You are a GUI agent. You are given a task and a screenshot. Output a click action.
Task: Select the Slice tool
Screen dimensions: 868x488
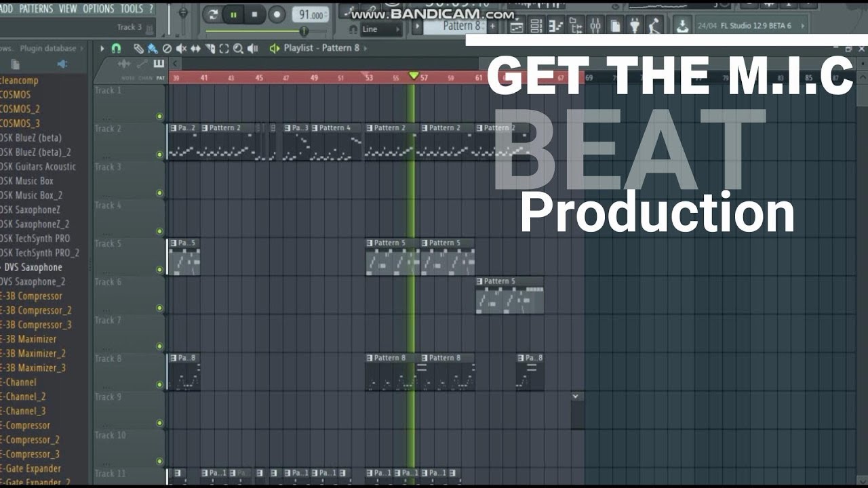(210, 48)
